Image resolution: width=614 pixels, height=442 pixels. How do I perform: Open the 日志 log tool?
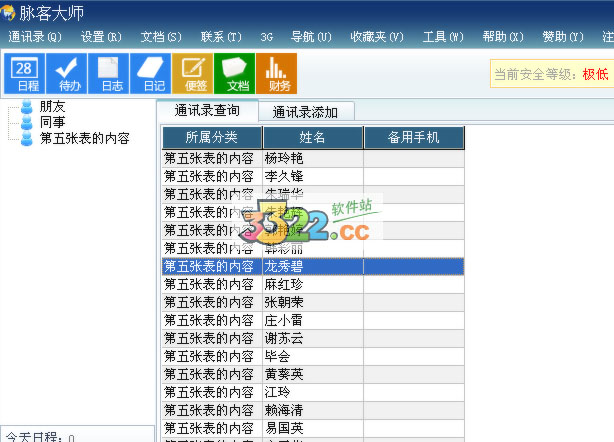tap(108, 74)
